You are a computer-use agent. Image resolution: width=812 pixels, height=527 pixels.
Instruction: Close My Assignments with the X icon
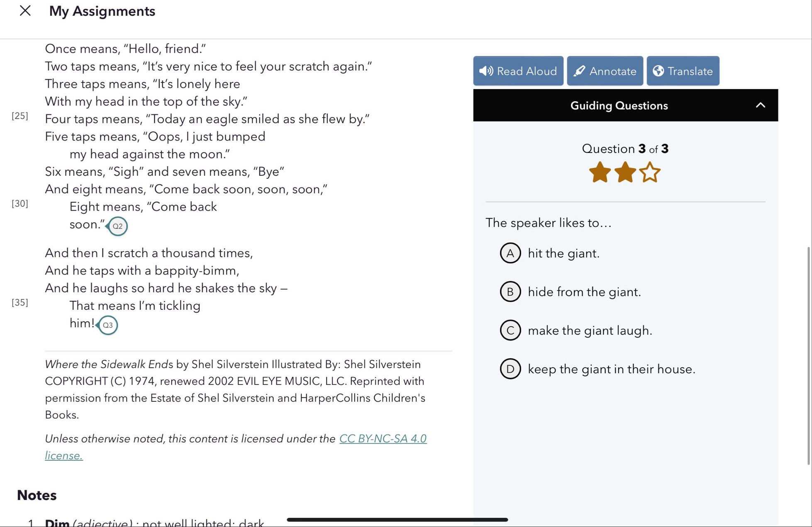[x=25, y=11]
